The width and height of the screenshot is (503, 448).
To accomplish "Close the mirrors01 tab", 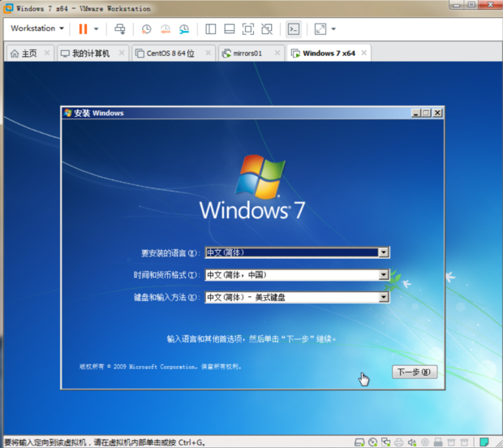I will [x=277, y=53].
